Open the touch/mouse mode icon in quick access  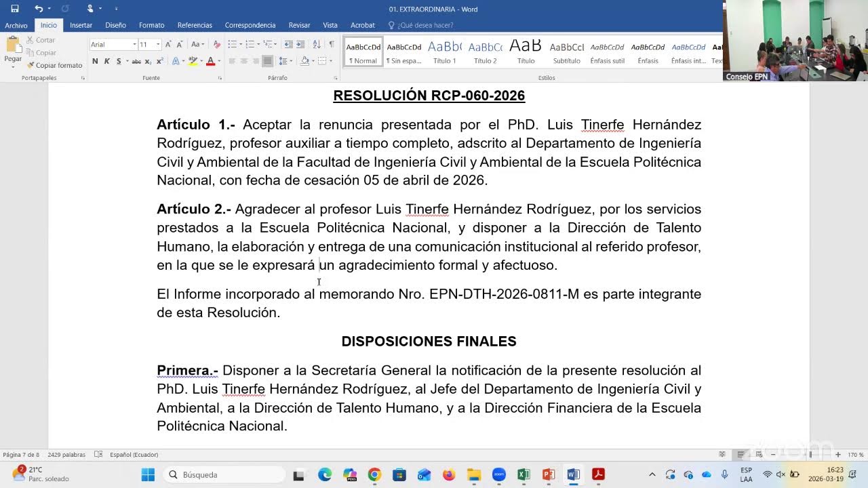pyautogui.click(x=90, y=9)
